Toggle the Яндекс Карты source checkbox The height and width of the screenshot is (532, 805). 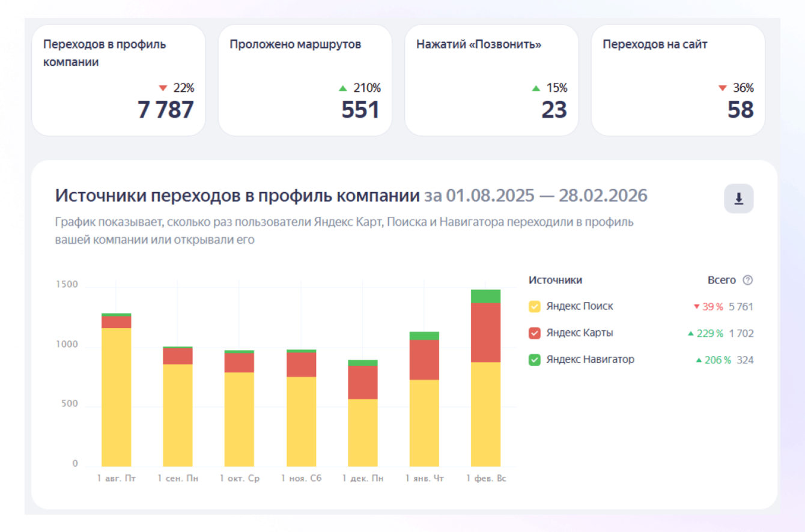point(534,333)
